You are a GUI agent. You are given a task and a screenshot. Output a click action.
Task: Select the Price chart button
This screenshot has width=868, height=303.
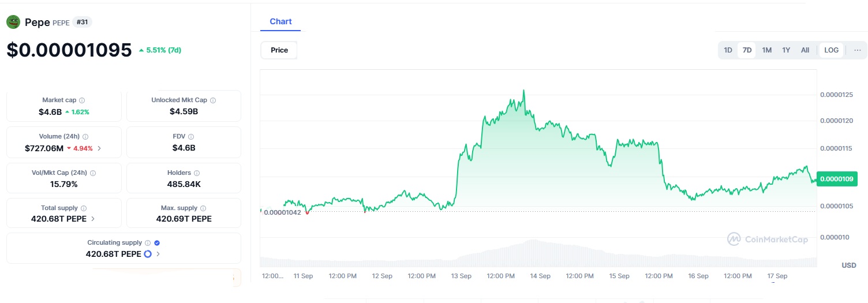coord(279,50)
